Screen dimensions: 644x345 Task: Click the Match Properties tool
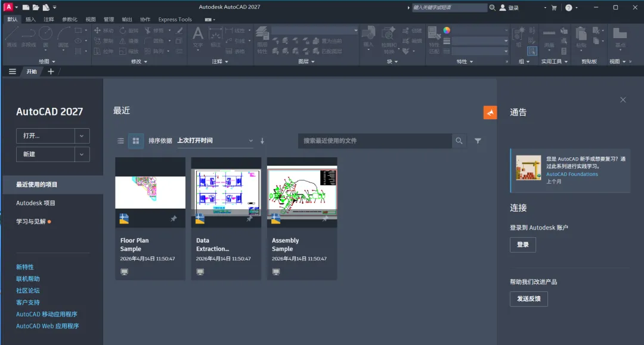(x=434, y=40)
